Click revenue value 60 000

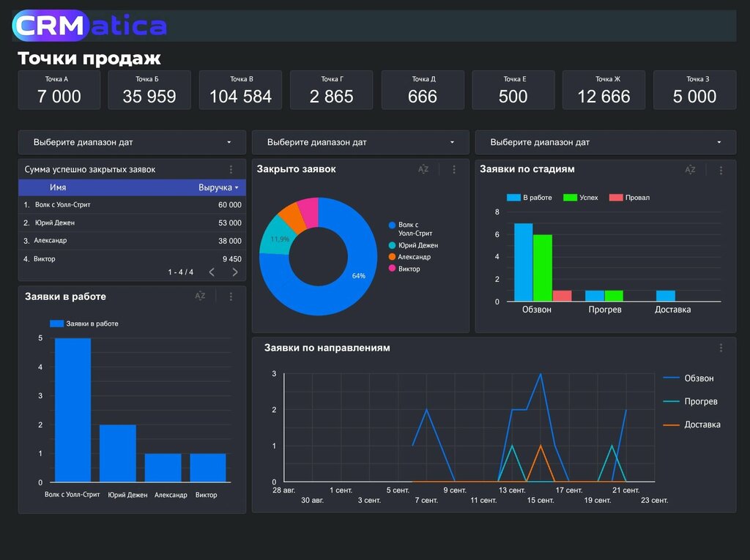(x=229, y=205)
